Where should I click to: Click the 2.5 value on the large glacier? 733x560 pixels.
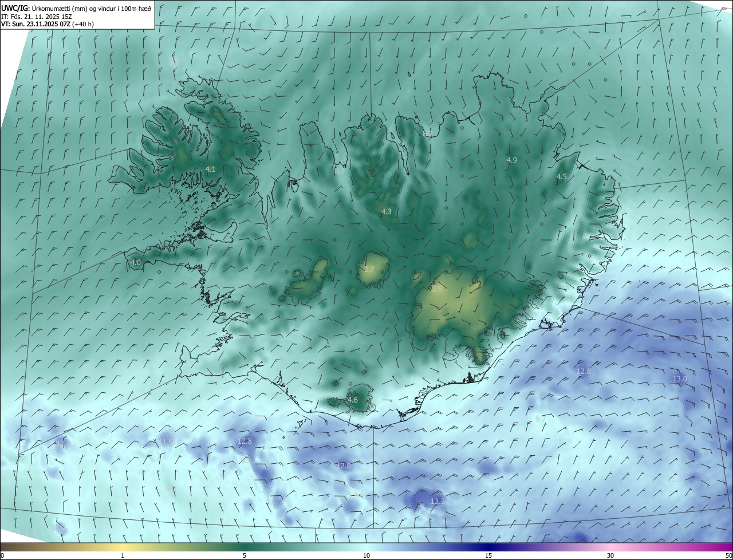coord(437,289)
